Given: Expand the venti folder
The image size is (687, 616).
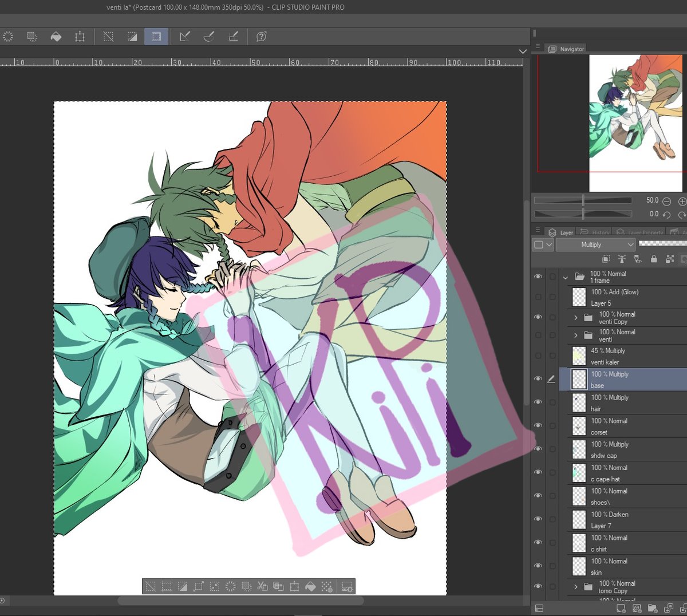Looking at the screenshot, I should [576, 335].
